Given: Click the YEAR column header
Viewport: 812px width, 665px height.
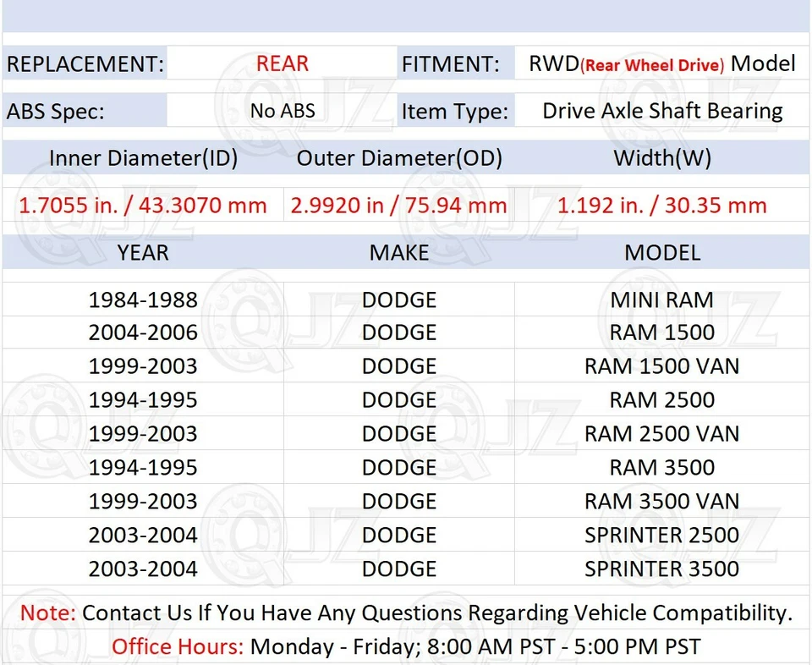Looking at the screenshot, I should pos(143,253).
